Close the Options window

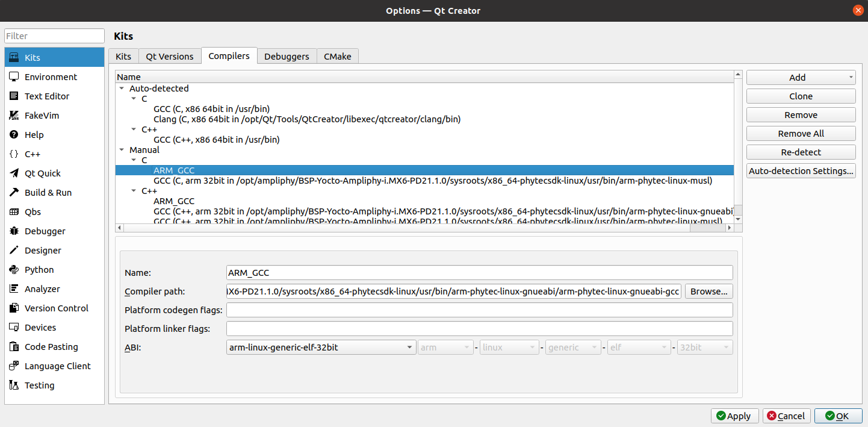coord(858,10)
